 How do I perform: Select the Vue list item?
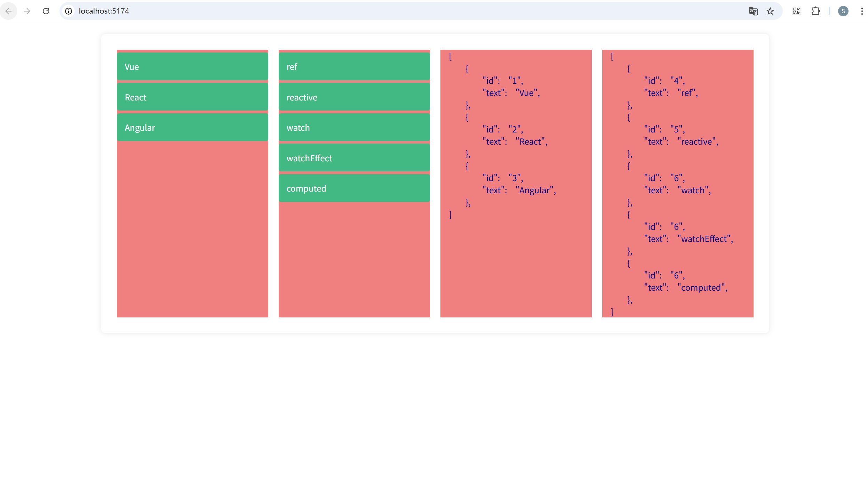coord(192,67)
